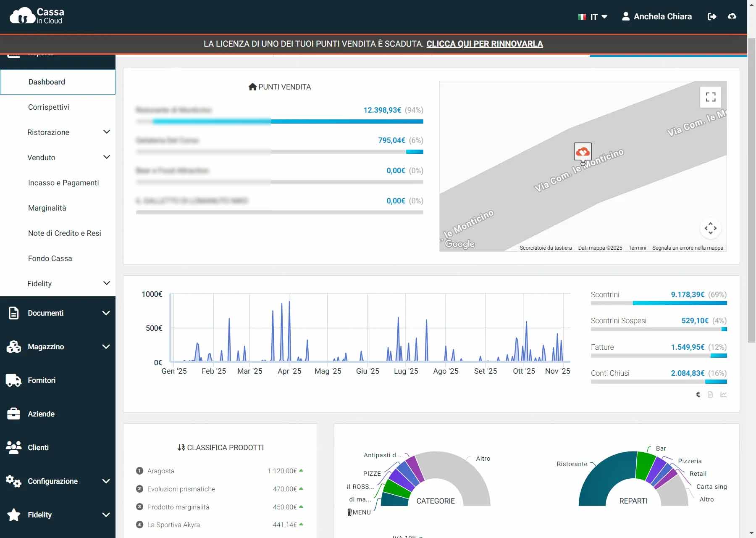Click the Scontrini progress bar
Screen dimensions: 756x538
coord(658,303)
